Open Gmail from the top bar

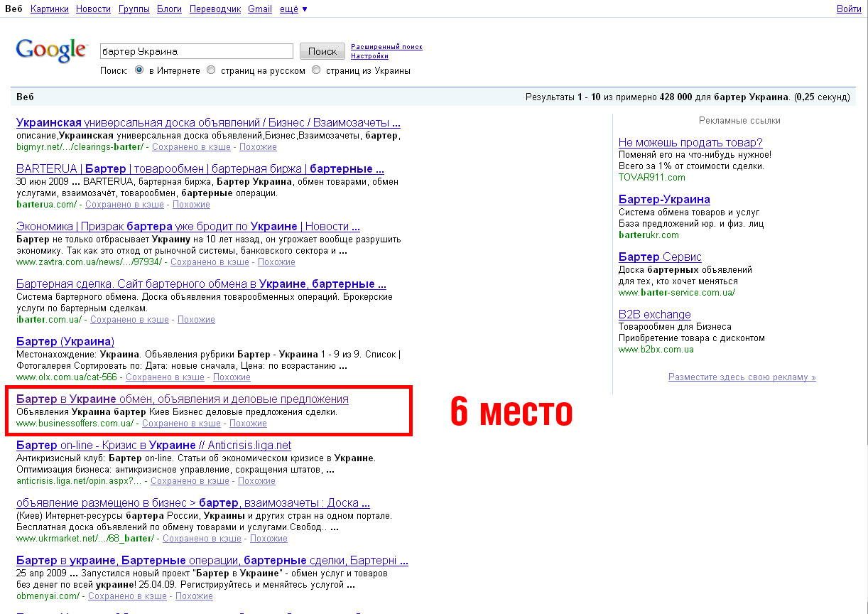tap(259, 9)
